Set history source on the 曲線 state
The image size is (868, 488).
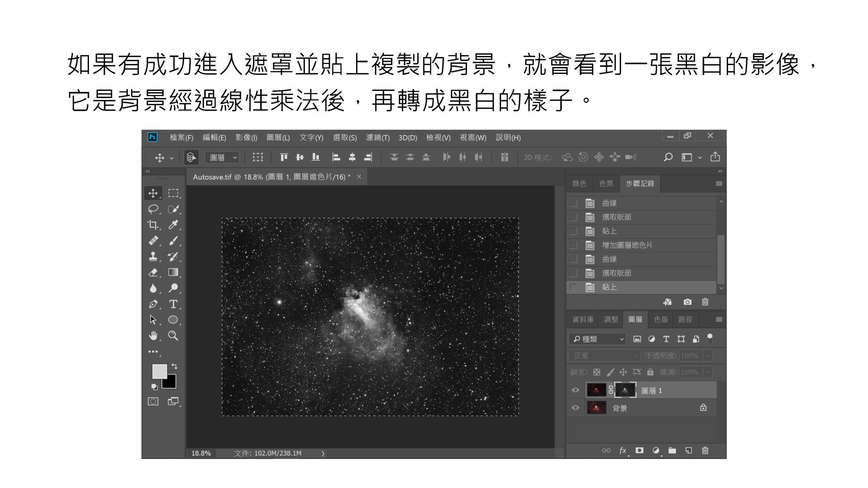pyautogui.click(x=573, y=203)
